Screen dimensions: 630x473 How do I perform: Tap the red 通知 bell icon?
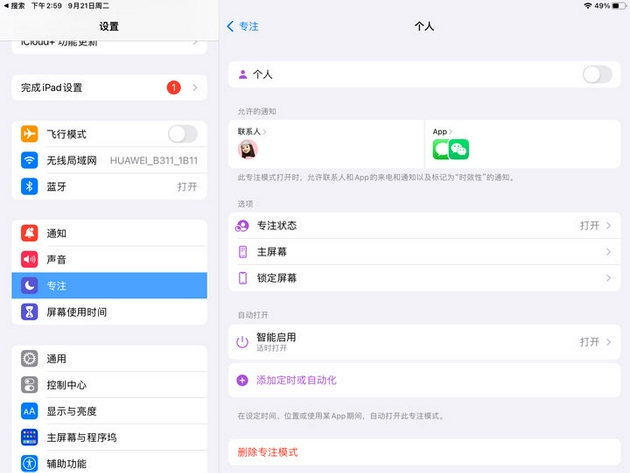(29, 233)
